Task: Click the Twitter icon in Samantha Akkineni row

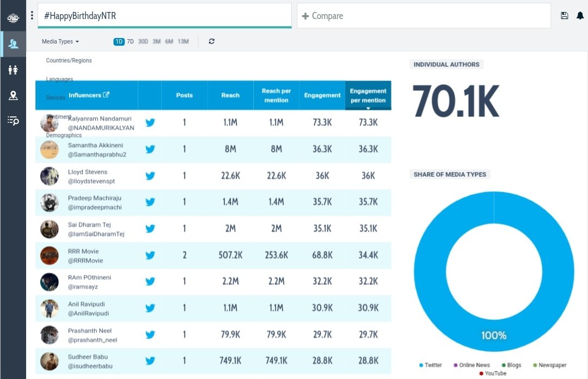Action: coord(150,149)
